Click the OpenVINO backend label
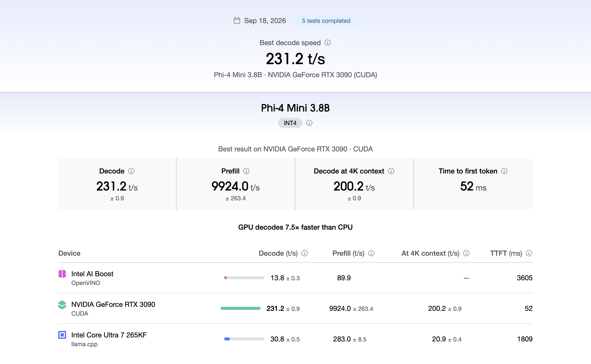Viewport: 591px width, 364px height. [86, 283]
